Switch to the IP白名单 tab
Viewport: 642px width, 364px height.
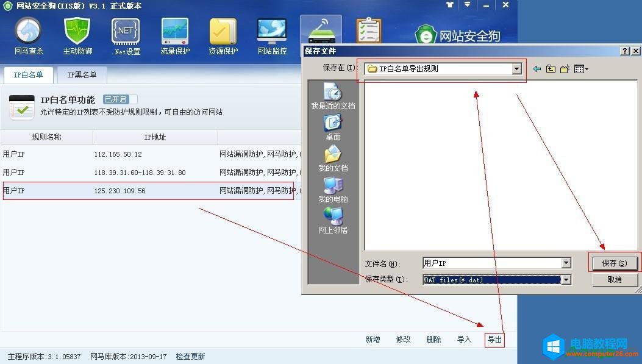28,75
